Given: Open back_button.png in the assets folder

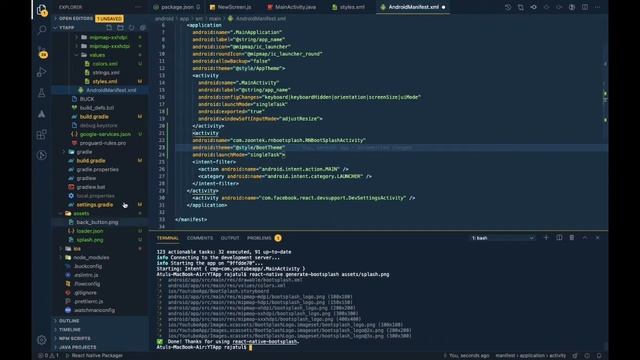Looking at the screenshot, I should tap(97, 222).
